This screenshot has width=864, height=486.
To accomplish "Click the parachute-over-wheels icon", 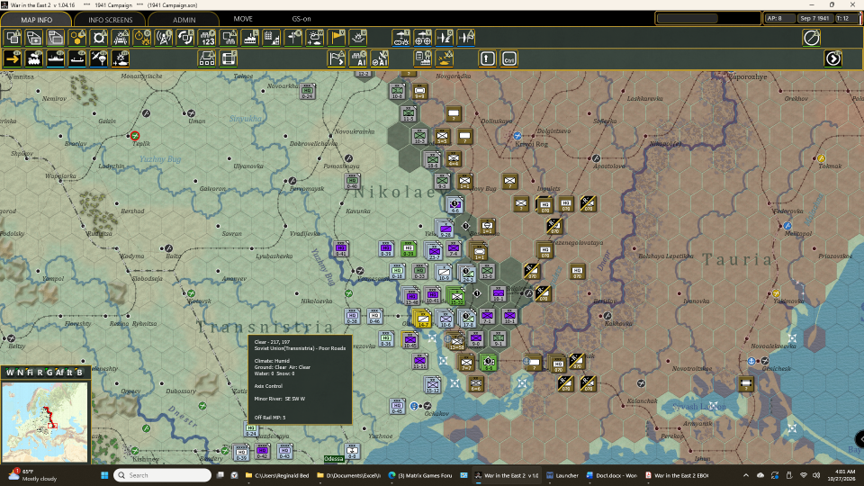I will pyautogui.click(x=423, y=37).
